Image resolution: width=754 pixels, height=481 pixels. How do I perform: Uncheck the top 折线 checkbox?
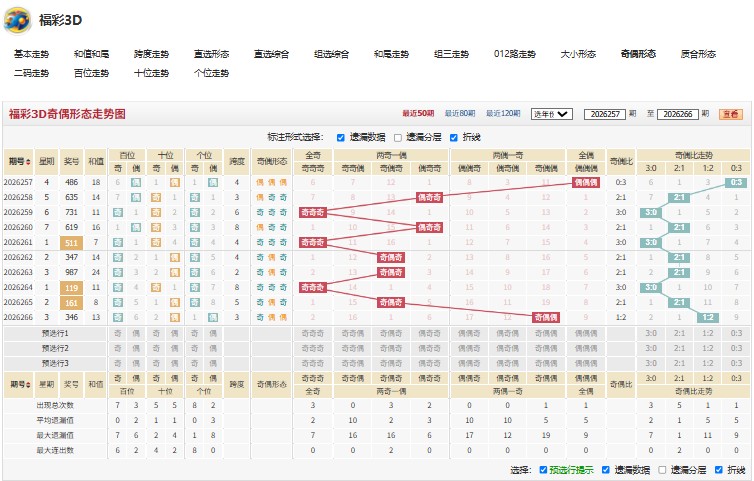pyautogui.click(x=453, y=138)
